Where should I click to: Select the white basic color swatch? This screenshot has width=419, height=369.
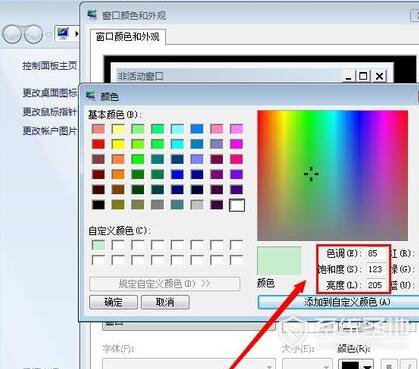click(237, 205)
